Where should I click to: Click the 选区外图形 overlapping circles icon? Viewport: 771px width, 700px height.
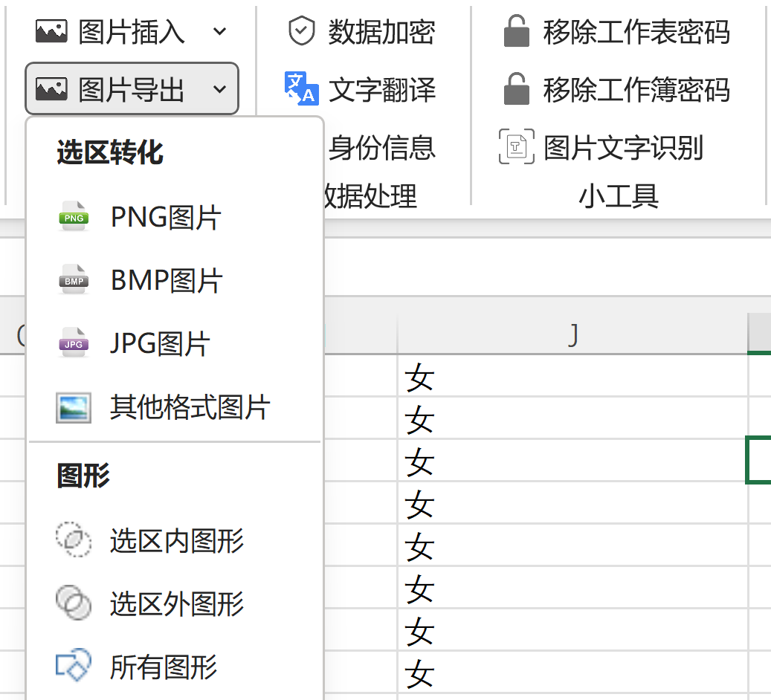pos(74,603)
